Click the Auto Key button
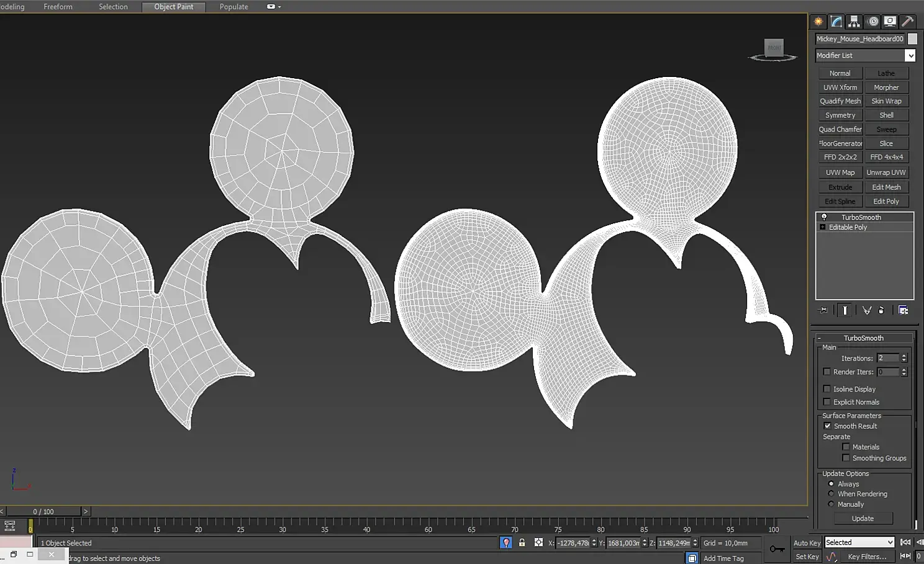This screenshot has width=924, height=564. [x=807, y=543]
